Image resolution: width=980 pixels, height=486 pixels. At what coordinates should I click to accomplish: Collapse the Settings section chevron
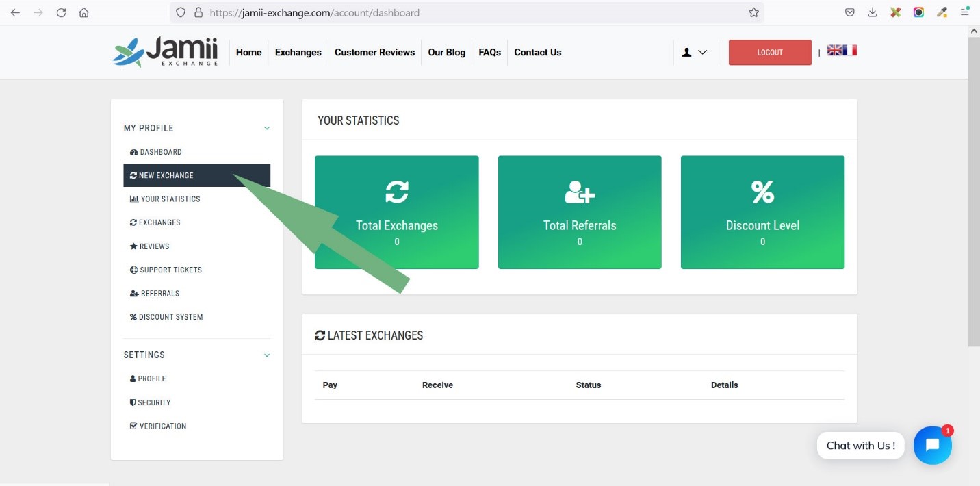click(267, 355)
